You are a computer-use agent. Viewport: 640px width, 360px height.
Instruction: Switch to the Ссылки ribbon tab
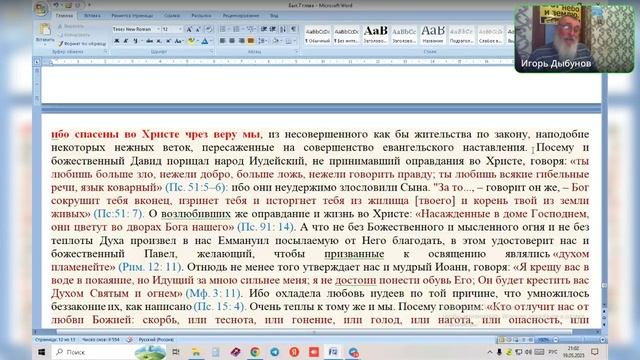(x=172, y=16)
